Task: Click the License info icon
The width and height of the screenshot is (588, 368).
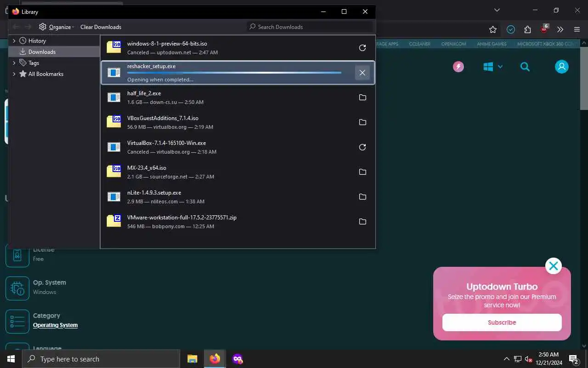Action: (x=17, y=255)
